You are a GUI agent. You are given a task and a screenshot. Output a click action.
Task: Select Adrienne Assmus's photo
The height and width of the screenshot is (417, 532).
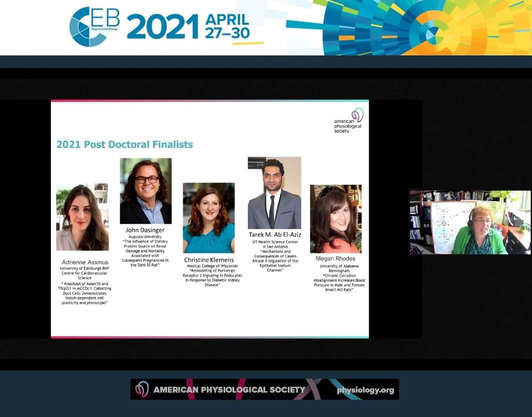(x=82, y=217)
